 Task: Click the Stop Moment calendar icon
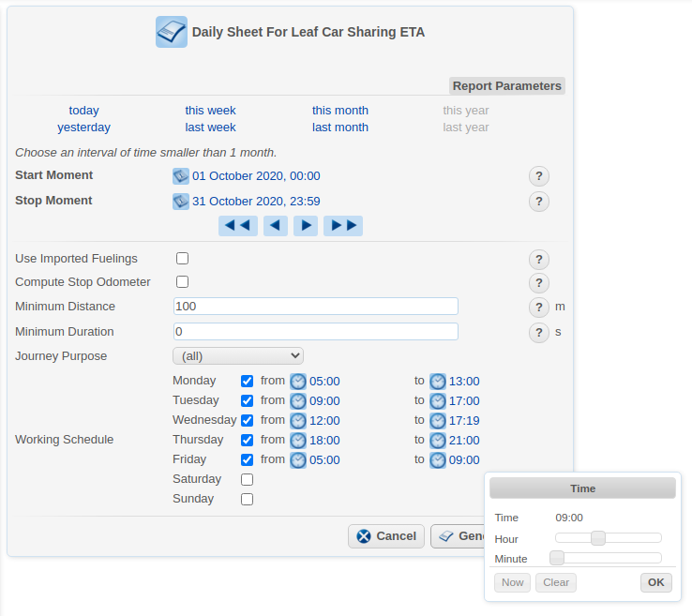coord(181,202)
